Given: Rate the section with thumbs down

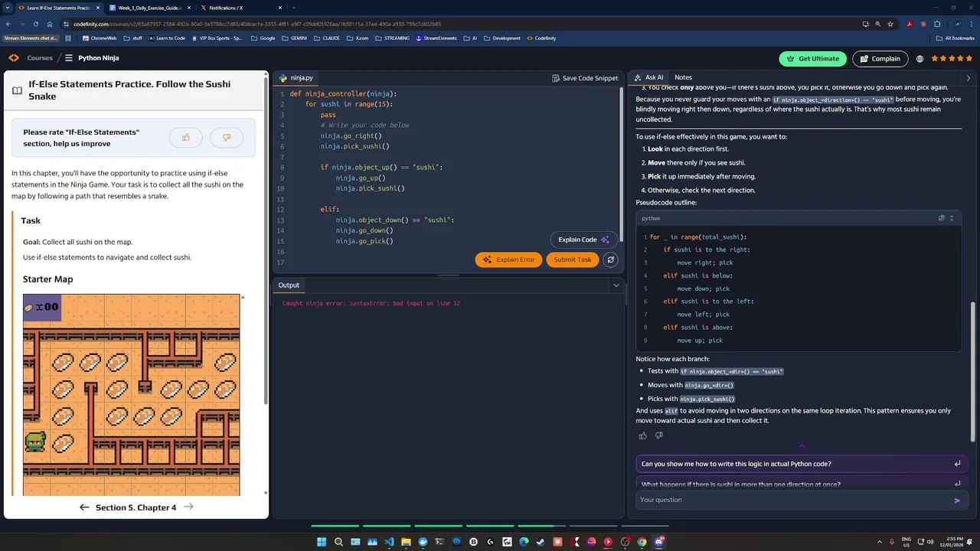Looking at the screenshot, I should tap(227, 138).
